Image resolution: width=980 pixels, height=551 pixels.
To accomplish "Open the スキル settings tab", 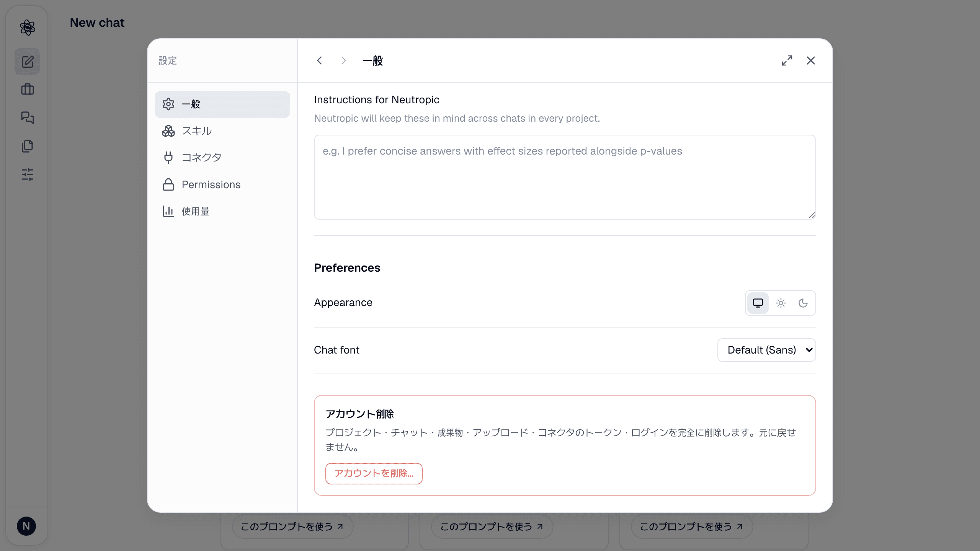I will (222, 131).
